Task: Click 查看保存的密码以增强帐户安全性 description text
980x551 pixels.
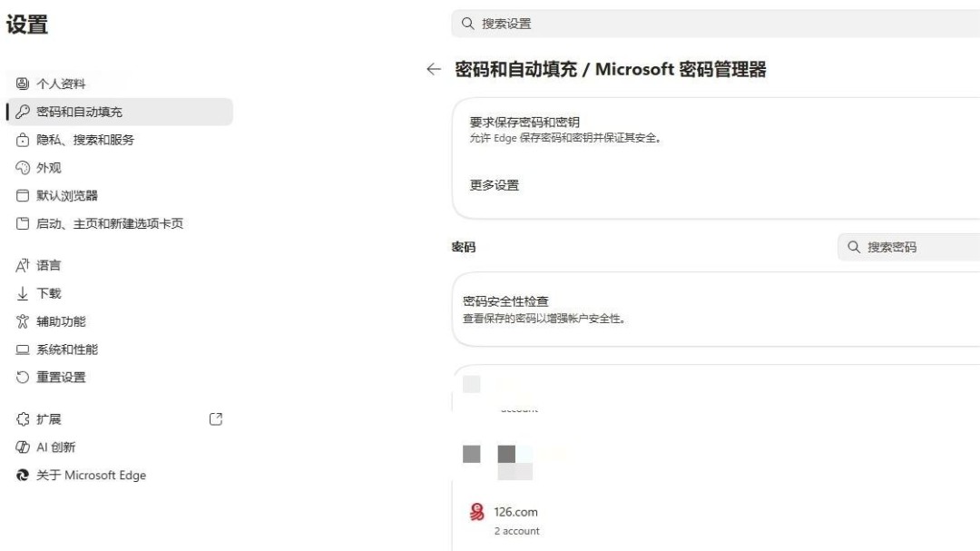Action: pyautogui.click(x=544, y=319)
